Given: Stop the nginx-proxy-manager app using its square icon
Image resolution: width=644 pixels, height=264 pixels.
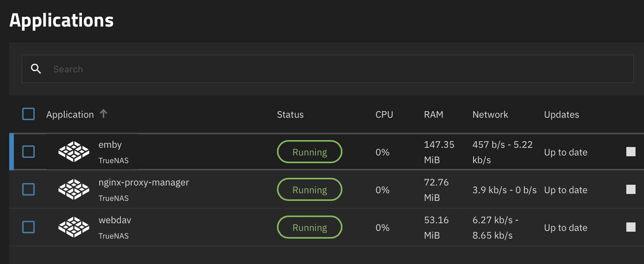Looking at the screenshot, I should (x=631, y=189).
